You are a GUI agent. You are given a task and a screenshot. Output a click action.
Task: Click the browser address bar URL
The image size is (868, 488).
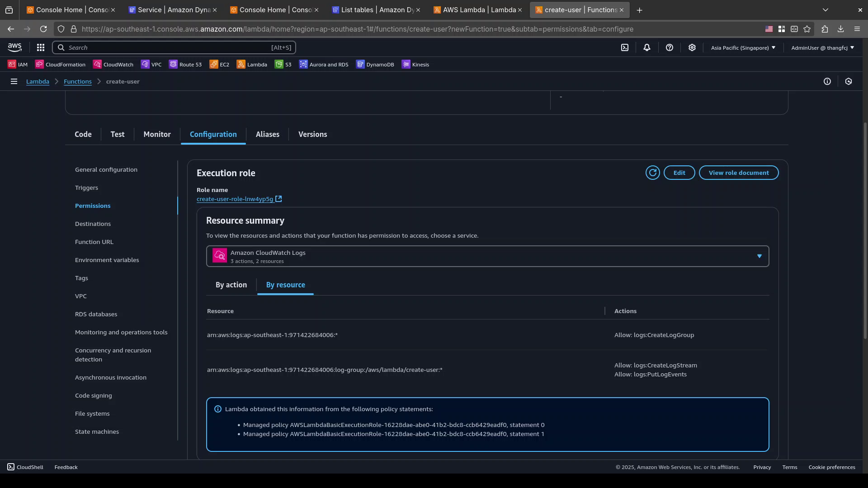pos(357,29)
